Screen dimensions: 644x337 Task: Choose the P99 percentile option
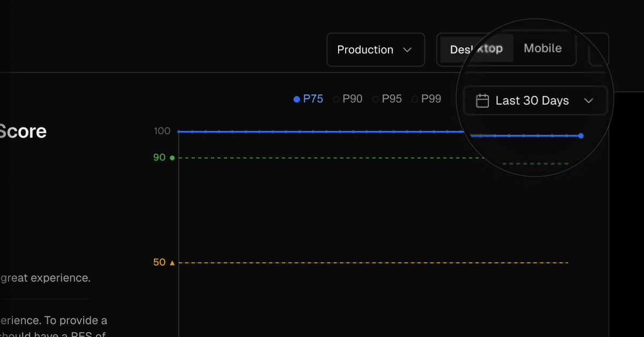click(x=426, y=99)
